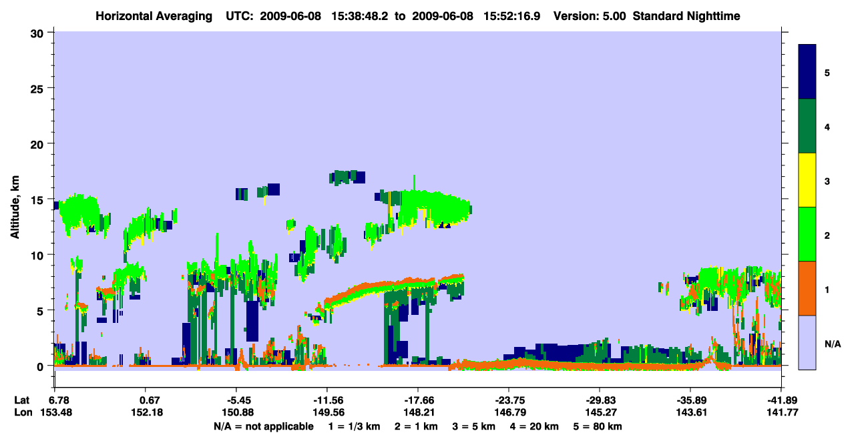Viewport: 868px width, 445px height.
Task: Click the dark green level 4 colorbar segment
Action: pos(807,126)
